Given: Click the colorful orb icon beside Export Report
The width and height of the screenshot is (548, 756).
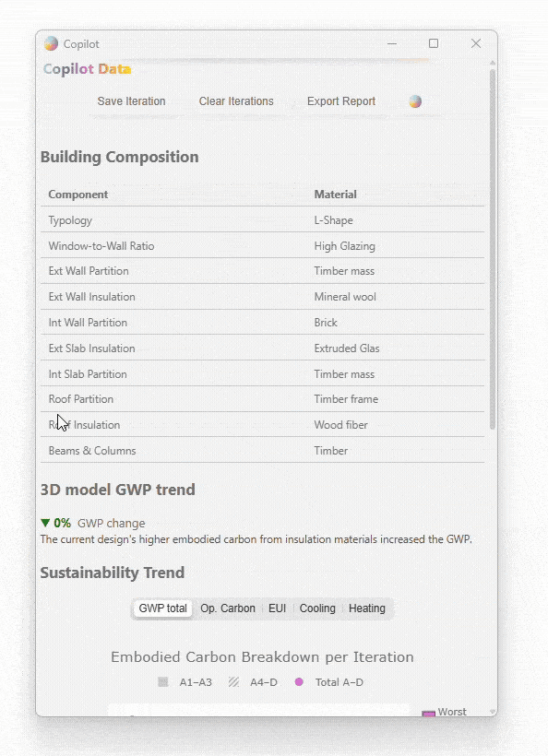Looking at the screenshot, I should point(415,101).
